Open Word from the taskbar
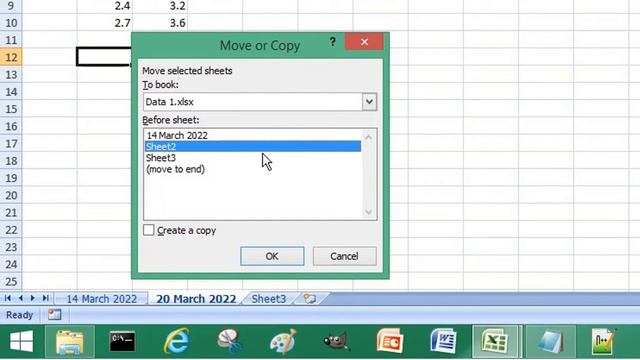 point(443,341)
